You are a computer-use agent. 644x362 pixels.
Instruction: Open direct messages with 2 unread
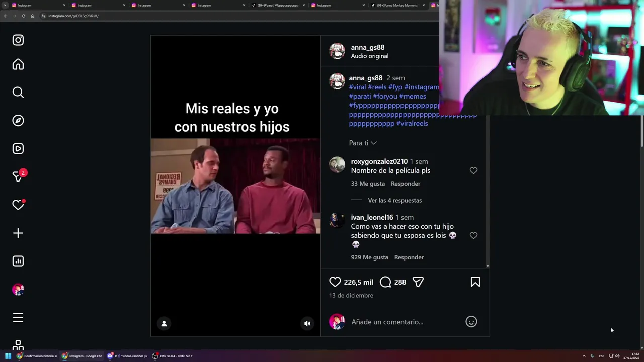point(19,176)
